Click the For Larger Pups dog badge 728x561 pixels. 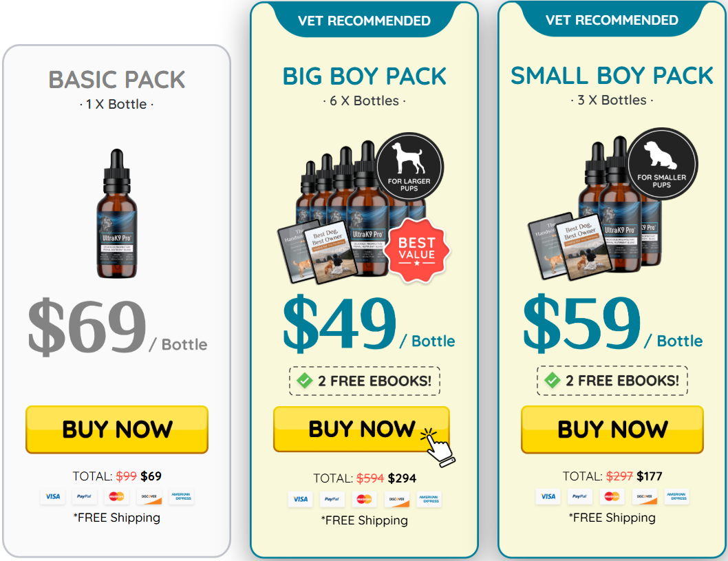click(409, 167)
